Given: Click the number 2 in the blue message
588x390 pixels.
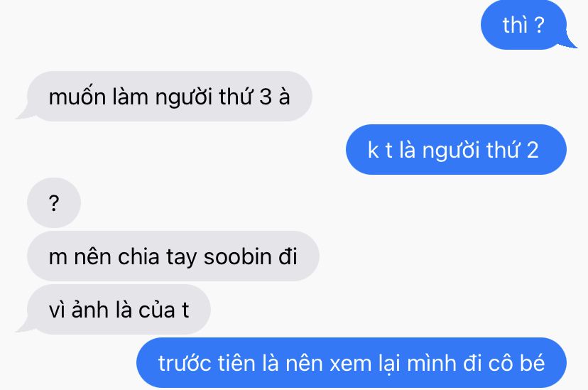Looking at the screenshot, I should coord(533,150).
